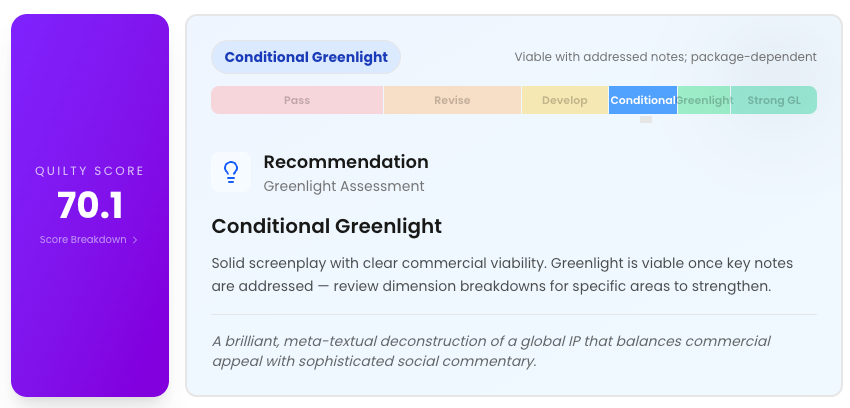Select the Strong GL segment
Image resolution: width=850 pixels, height=408 pixels.
[x=774, y=100]
